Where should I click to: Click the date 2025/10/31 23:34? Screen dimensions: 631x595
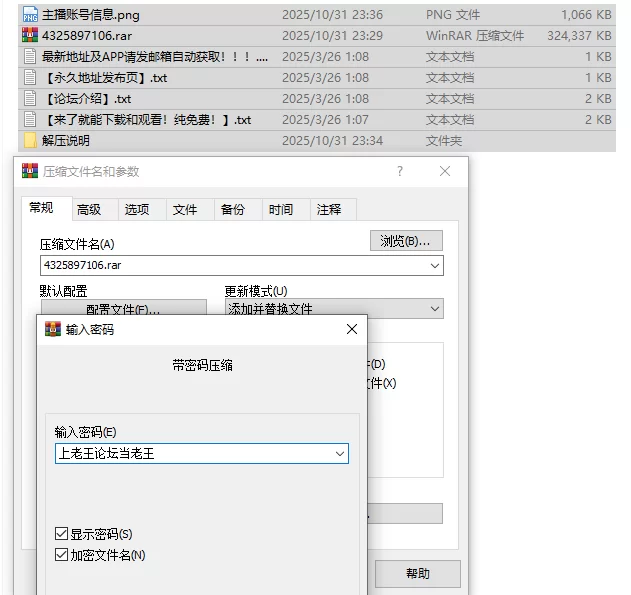(x=332, y=140)
